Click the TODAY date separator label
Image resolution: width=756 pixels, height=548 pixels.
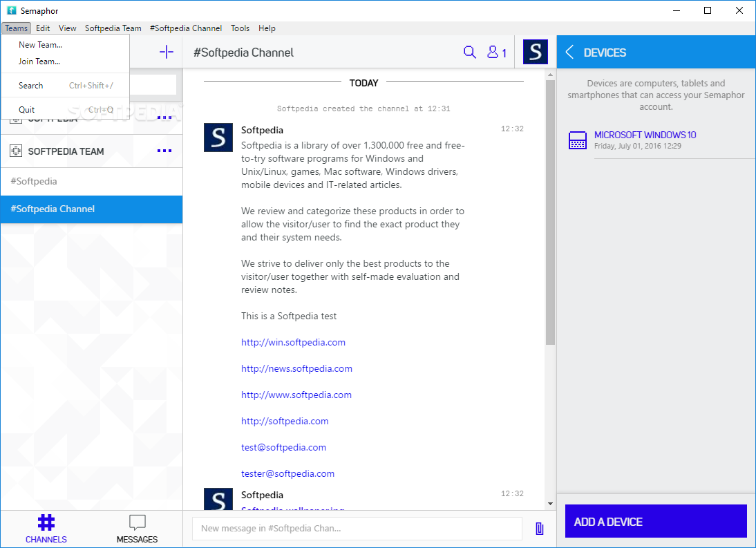pos(363,83)
